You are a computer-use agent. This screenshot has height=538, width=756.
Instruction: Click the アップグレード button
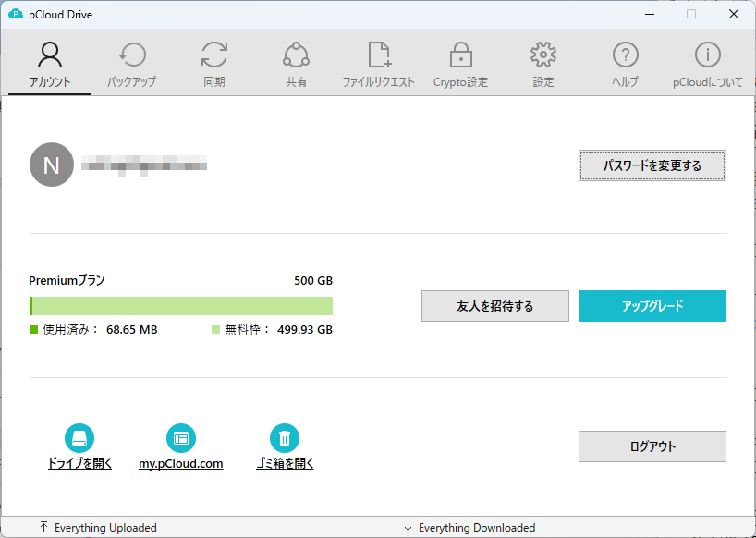(652, 306)
